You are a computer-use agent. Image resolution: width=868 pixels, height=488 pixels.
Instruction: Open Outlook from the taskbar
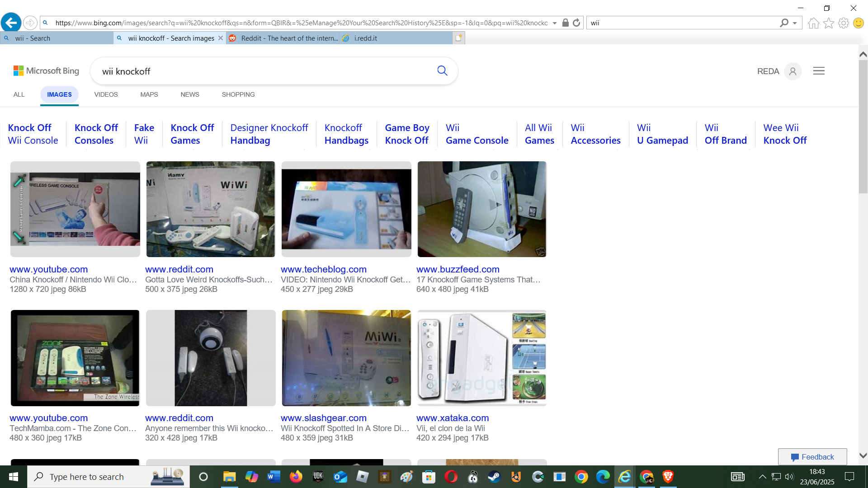[340, 477]
